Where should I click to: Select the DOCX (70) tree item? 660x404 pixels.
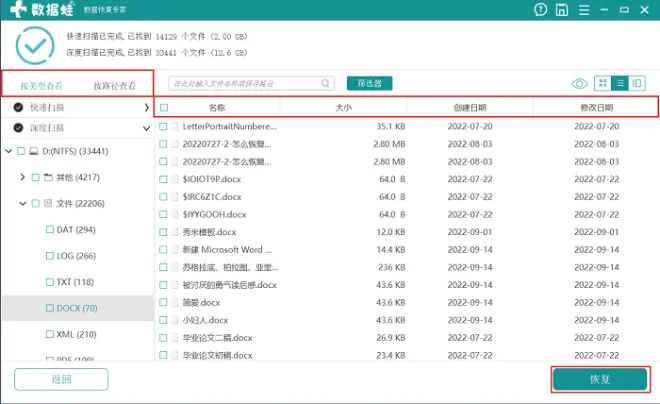(77, 308)
